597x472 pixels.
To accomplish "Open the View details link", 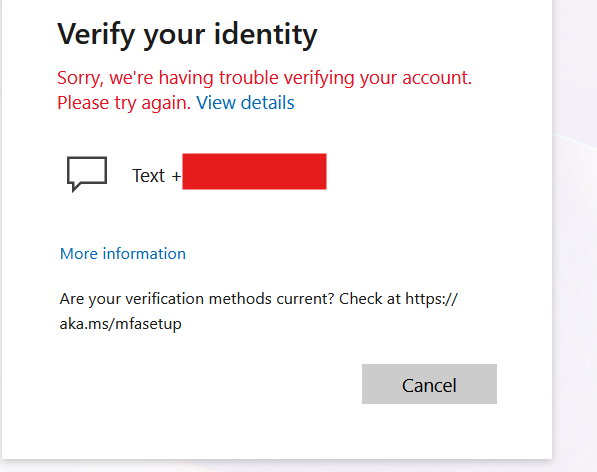I will [x=245, y=103].
